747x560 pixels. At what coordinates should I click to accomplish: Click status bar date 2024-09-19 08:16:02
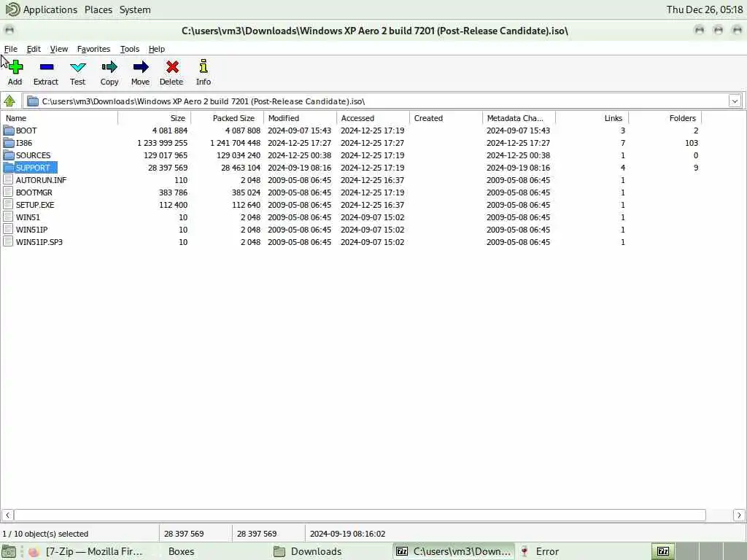347,534
